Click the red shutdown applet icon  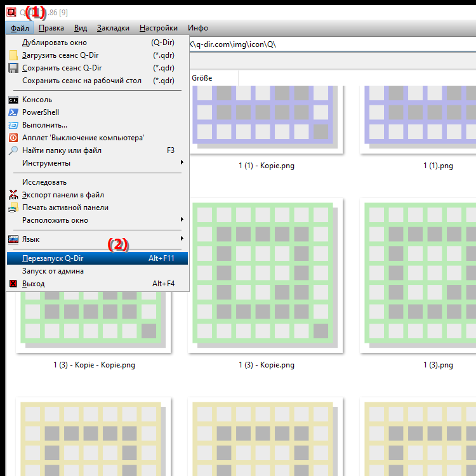pos(13,138)
